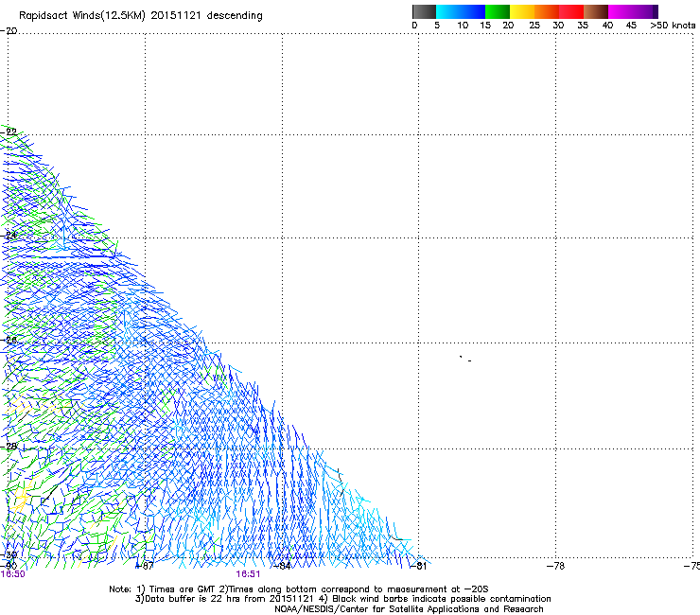
Task: Click the longitude label '-81'
Action: pos(418,566)
